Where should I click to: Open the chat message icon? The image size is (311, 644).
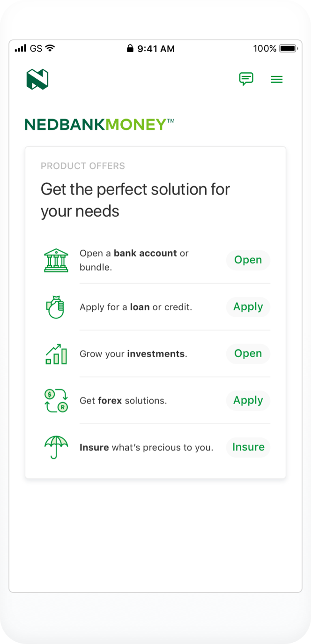246,79
